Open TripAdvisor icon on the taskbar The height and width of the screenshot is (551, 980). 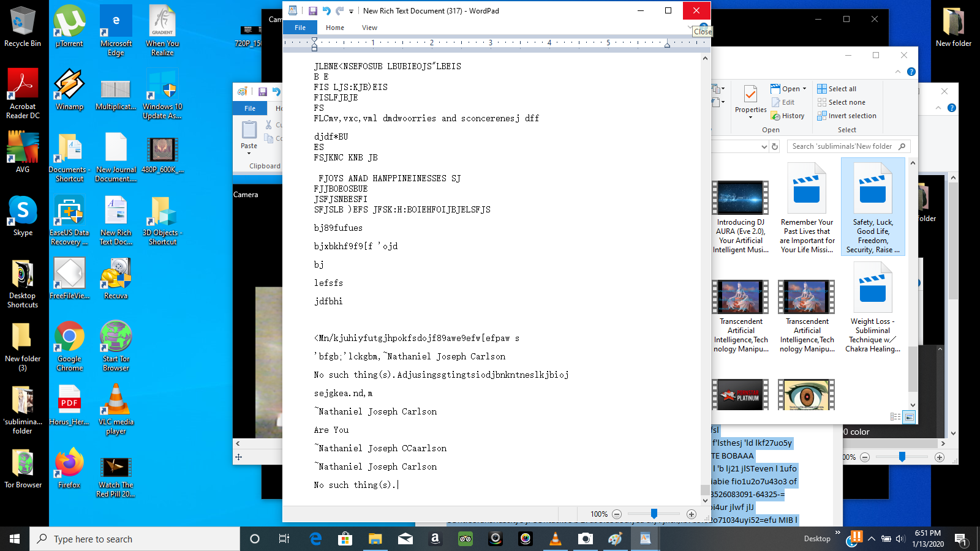point(466,539)
